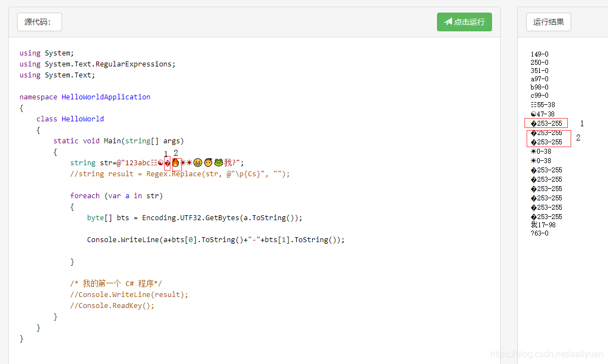The height and width of the screenshot is (364, 608).
Task: Click output line ending '47-38'
Action: pyautogui.click(x=543, y=114)
